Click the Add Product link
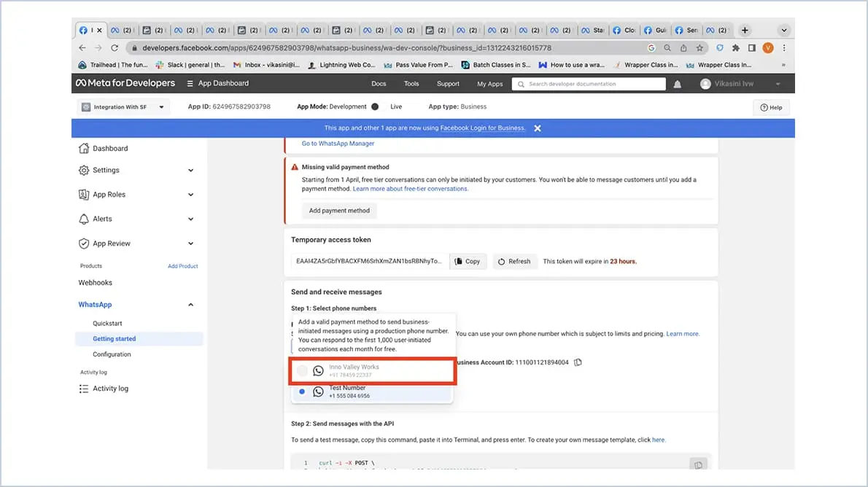 coord(182,267)
